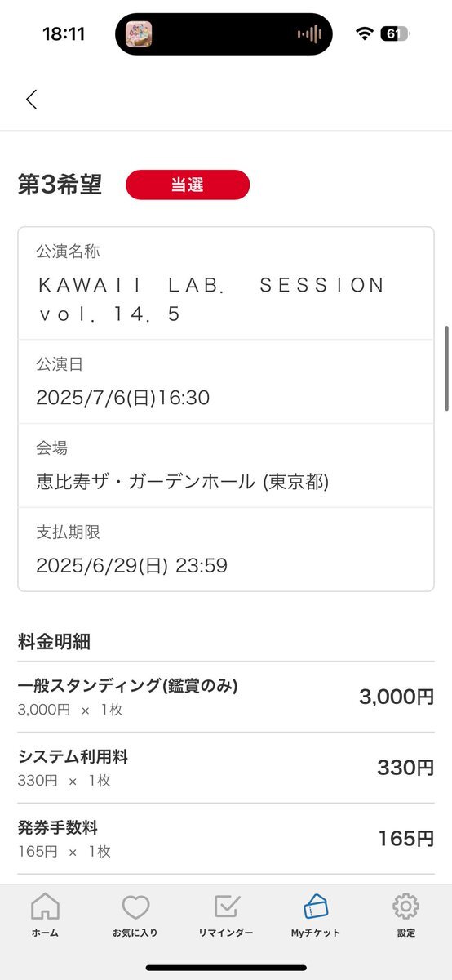Viewport: 452px width, 980px height.
Task: Tap the red 当選 badge
Action: click(188, 185)
